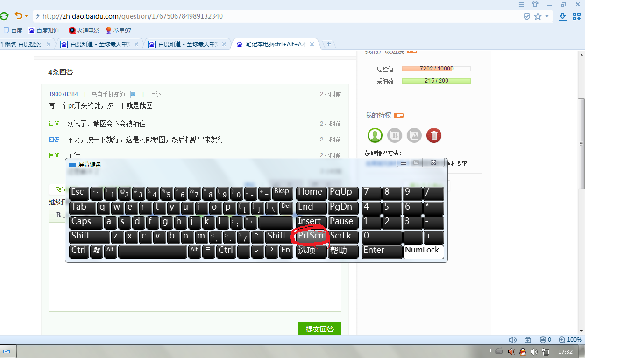Open the browser main menu icon
Screen dimensions: 638x364
click(x=522, y=4)
